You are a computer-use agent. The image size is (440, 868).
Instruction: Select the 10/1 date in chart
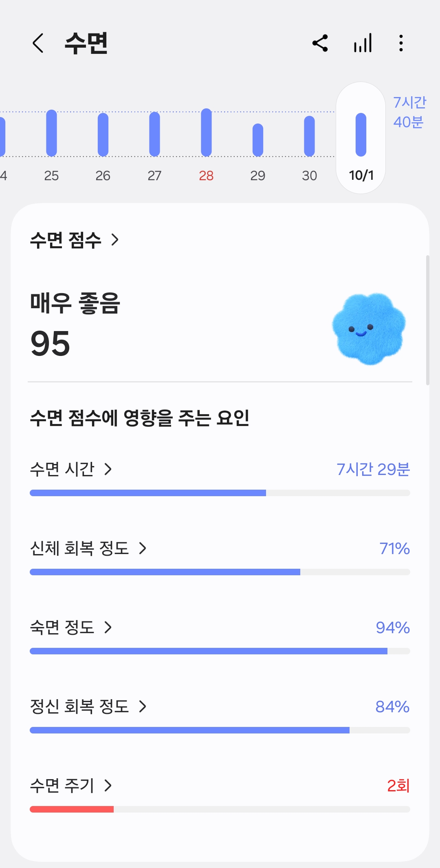point(361,175)
